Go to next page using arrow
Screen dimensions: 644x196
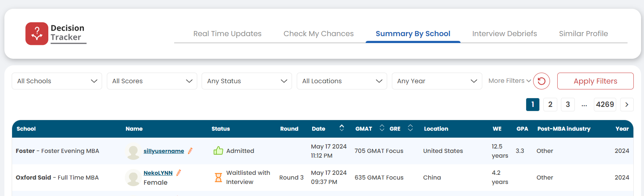tap(626, 104)
